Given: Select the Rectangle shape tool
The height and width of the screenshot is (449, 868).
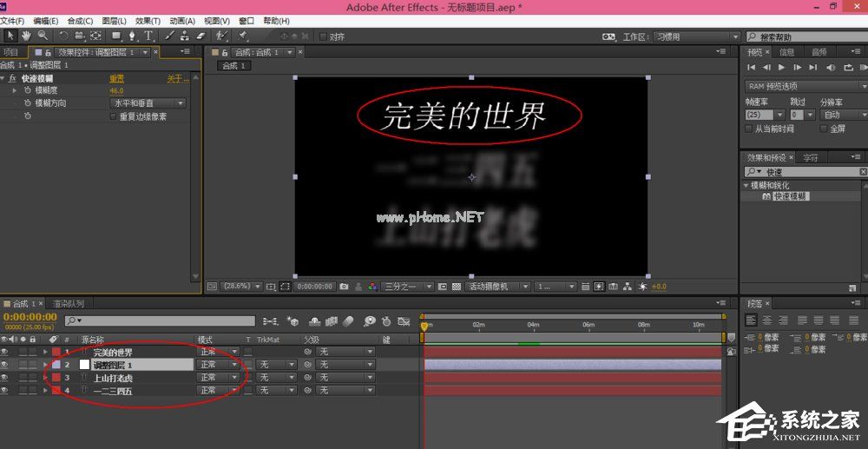Looking at the screenshot, I should point(116,36).
